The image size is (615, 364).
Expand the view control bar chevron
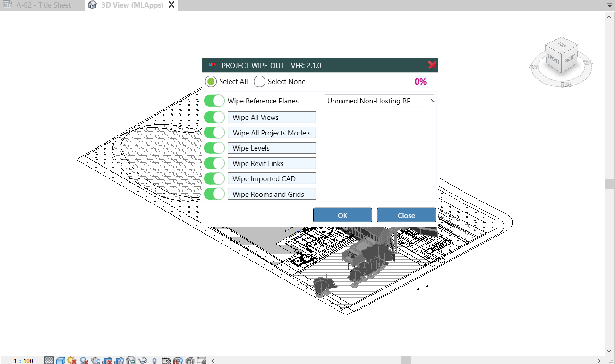(x=213, y=361)
